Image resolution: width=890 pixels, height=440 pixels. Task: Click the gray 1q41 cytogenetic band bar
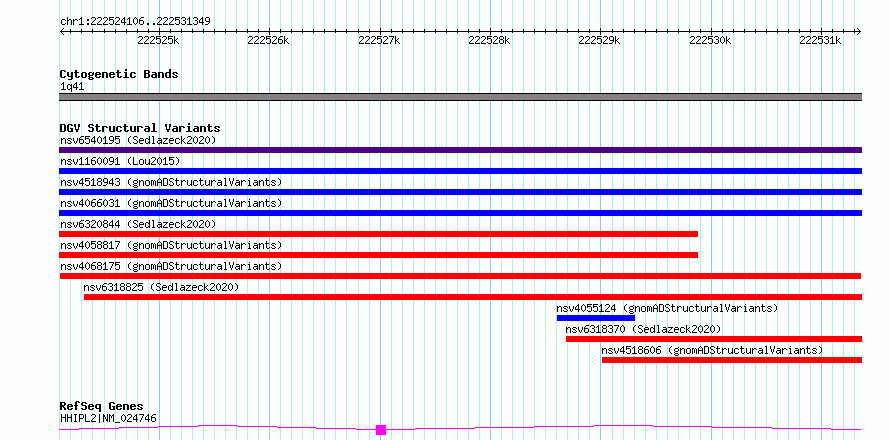pos(460,97)
